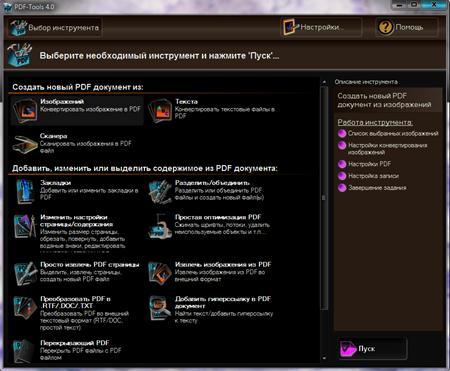
Task: Click the Изображений tool title
Action: tap(62, 101)
